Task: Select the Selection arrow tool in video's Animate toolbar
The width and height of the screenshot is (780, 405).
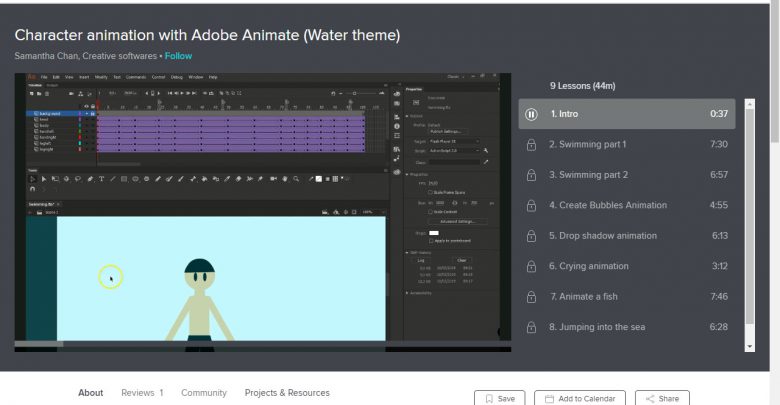Action: point(33,179)
